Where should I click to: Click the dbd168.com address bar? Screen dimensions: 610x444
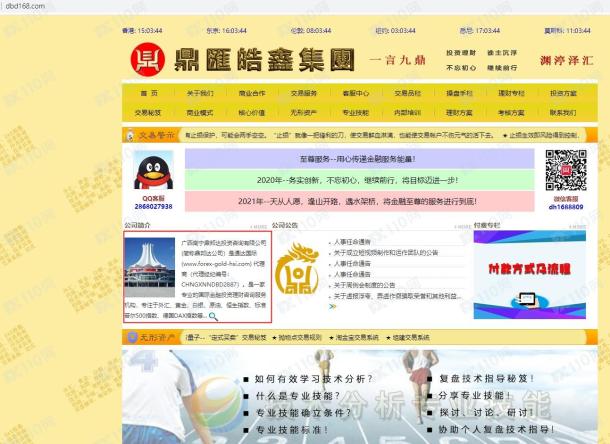click(x=25, y=6)
